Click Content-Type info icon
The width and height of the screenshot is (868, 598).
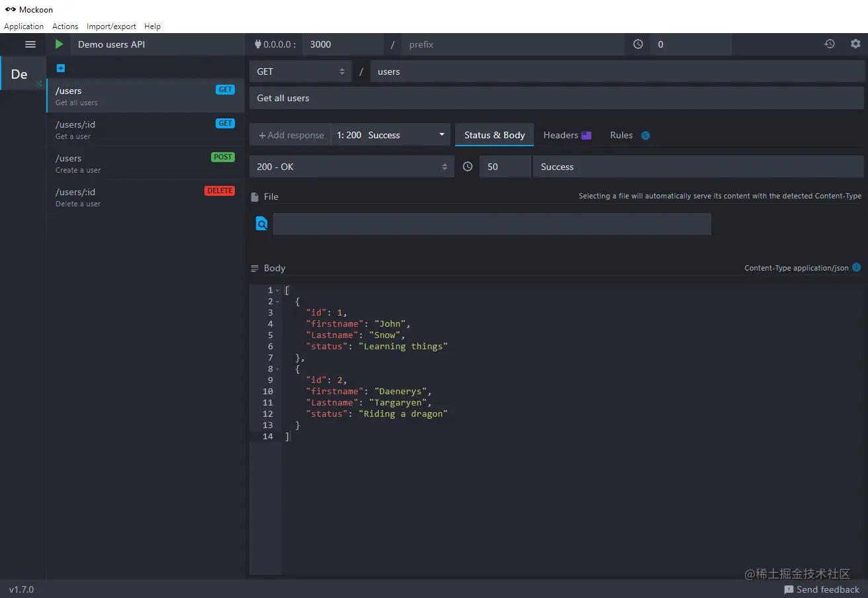[856, 268]
